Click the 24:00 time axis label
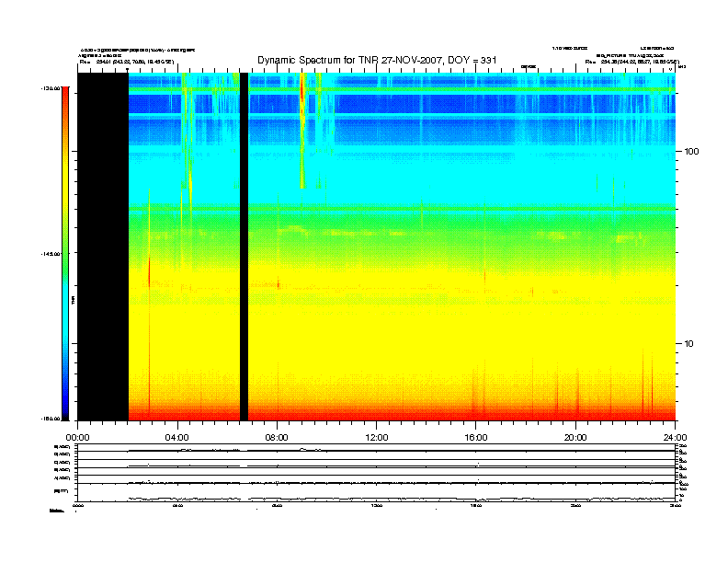Screen dimensions: 728x563 [675, 438]
